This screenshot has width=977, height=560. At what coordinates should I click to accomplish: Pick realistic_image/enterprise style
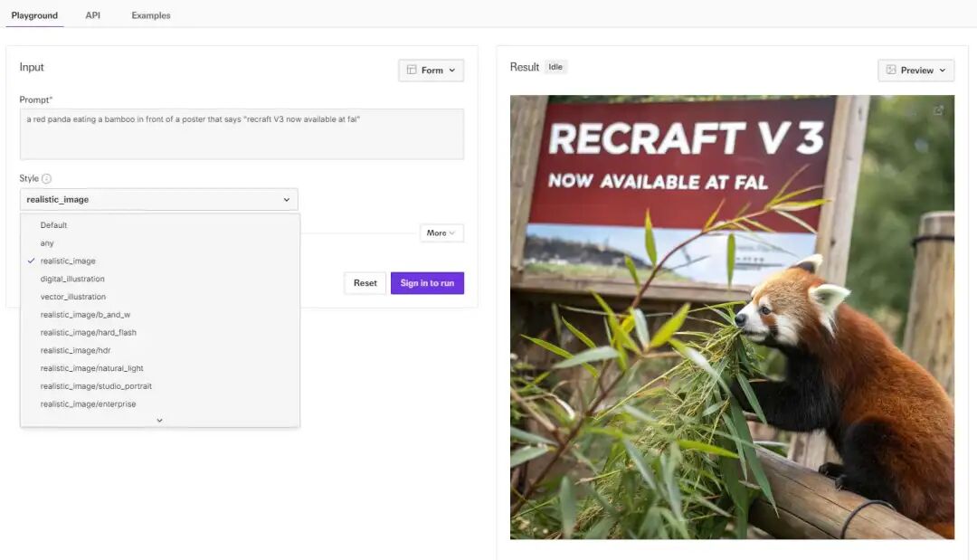pos(159,403)
